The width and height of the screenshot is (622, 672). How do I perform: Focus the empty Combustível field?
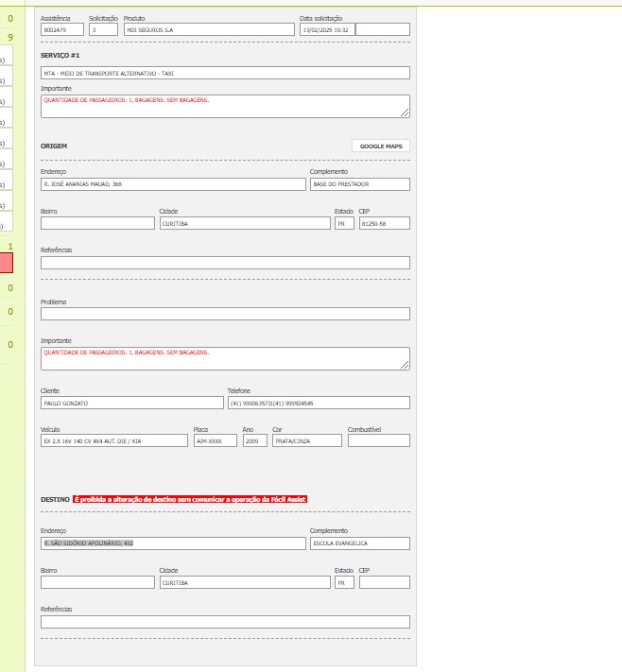378,440
